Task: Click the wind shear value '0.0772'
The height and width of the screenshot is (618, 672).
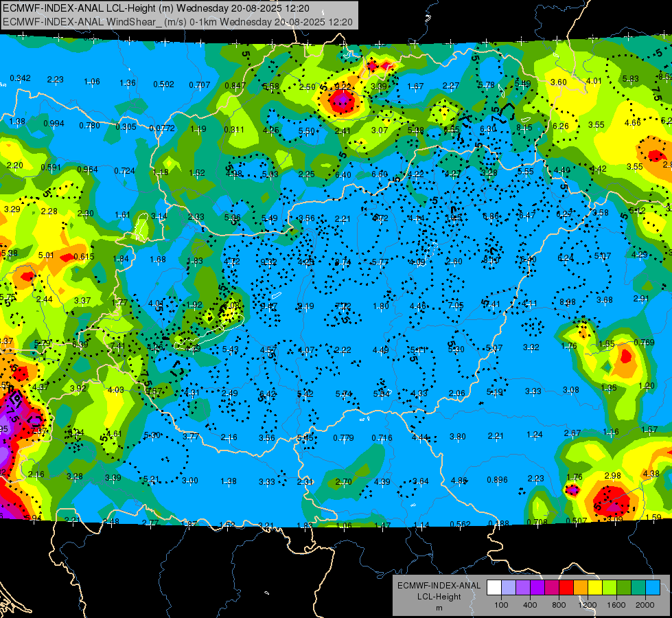Action: pos(161,128)
